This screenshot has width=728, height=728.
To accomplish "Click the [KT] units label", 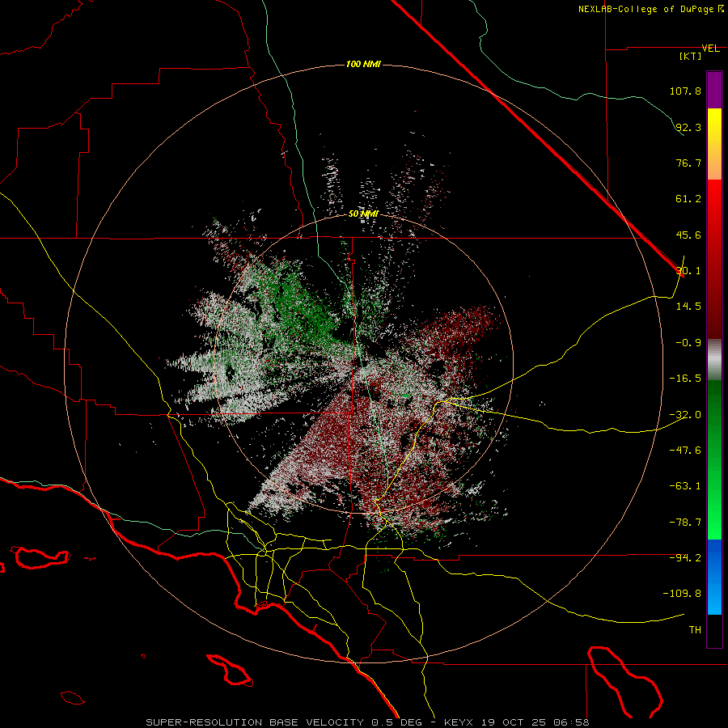I will click(x=691, y=56).
